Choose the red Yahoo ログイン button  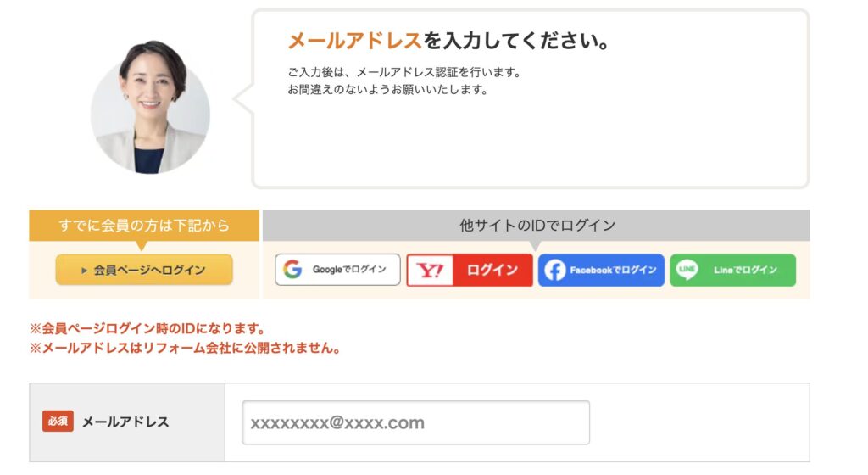470,271
